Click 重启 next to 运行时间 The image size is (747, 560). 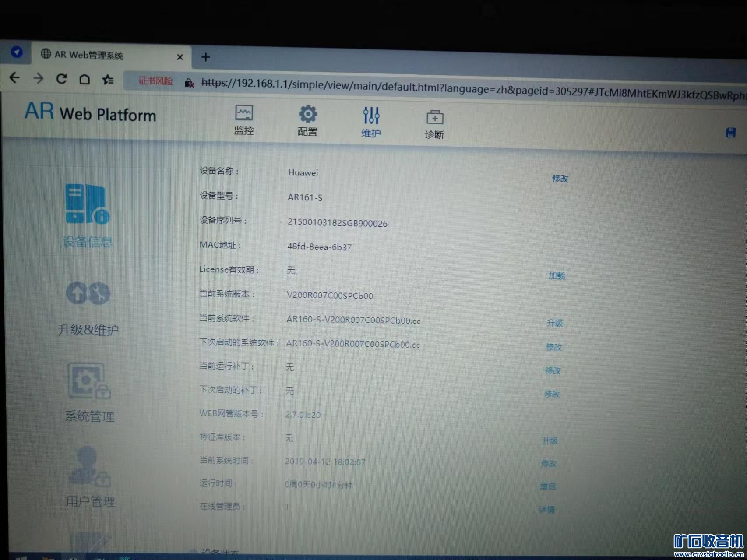coord(548,486)
